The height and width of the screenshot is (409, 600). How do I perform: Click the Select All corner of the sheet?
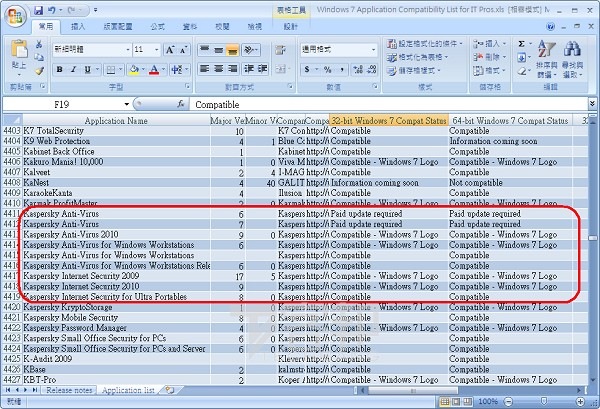(12, 121)
